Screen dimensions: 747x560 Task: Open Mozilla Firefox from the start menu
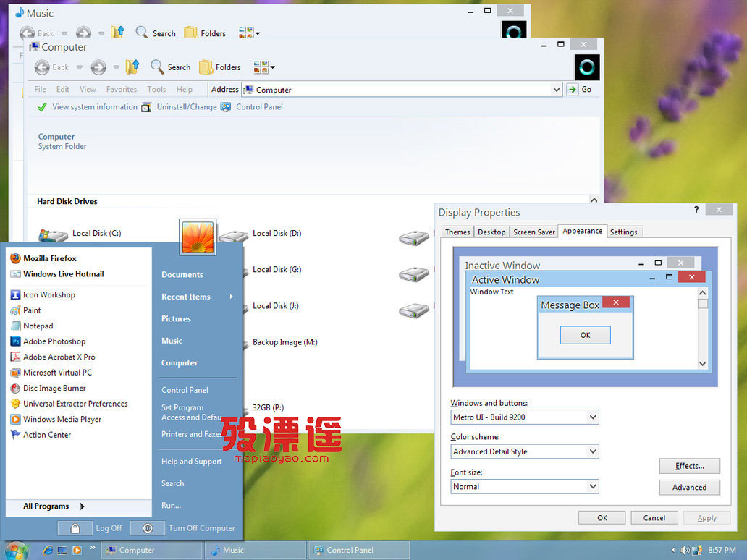pyautogui.click(x=43, y=258)
